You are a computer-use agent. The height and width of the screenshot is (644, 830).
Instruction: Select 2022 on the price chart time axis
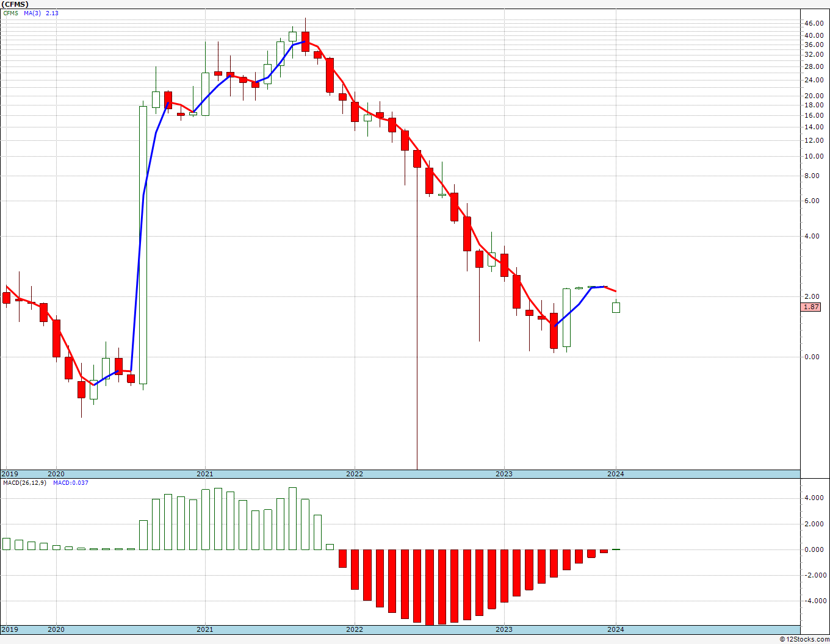355,474
